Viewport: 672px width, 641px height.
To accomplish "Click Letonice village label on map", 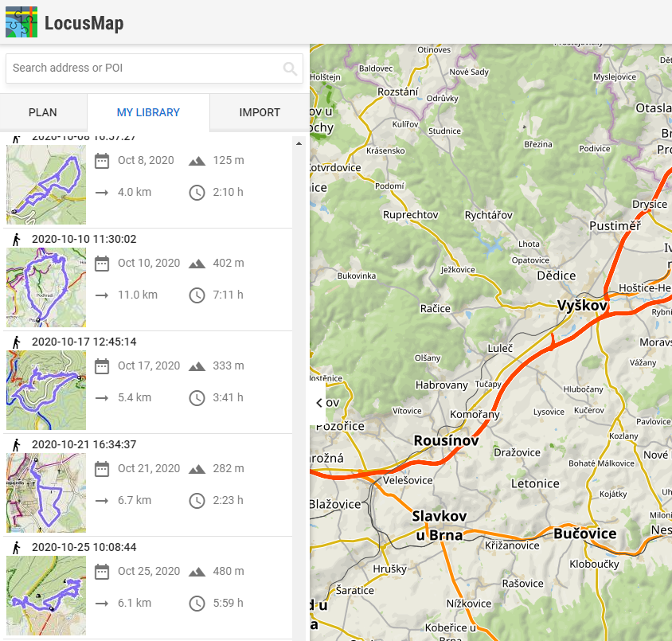I will pos(535,484).
